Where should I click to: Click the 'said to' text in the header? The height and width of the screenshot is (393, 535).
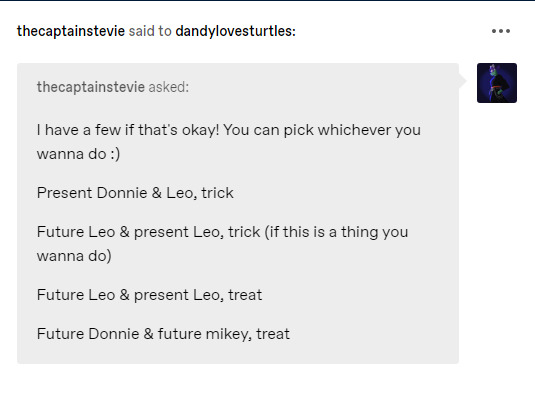tap(150, 31)
